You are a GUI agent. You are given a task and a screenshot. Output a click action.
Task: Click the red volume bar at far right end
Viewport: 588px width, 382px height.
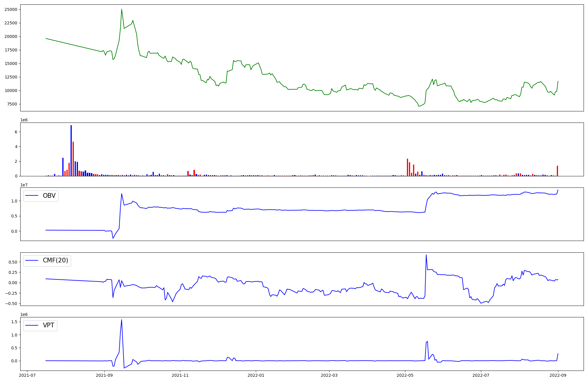pos(557,171)
